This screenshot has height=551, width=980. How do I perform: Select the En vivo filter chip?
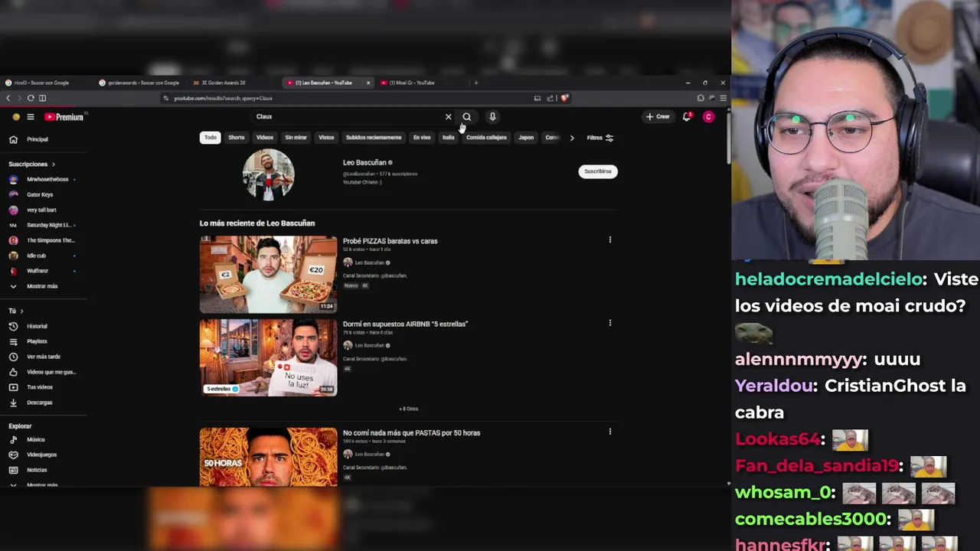(x=422, y=138)
